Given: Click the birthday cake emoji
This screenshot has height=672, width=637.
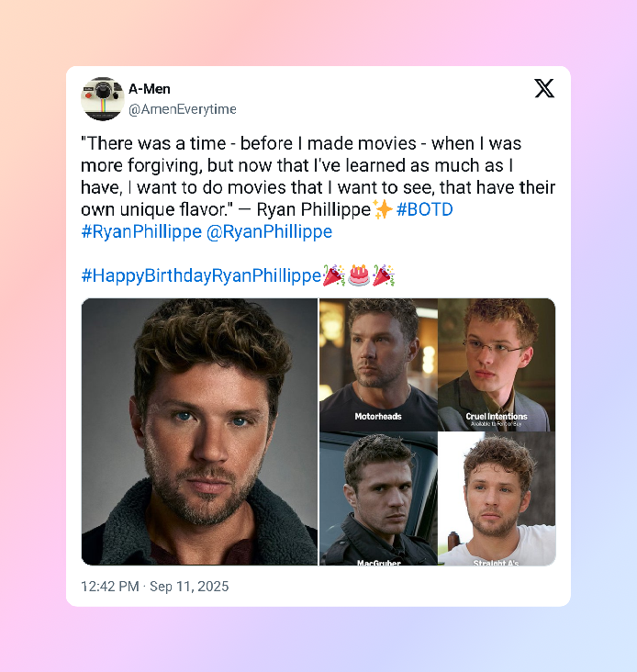Looking at the screenshot, I should click(359, 275).
